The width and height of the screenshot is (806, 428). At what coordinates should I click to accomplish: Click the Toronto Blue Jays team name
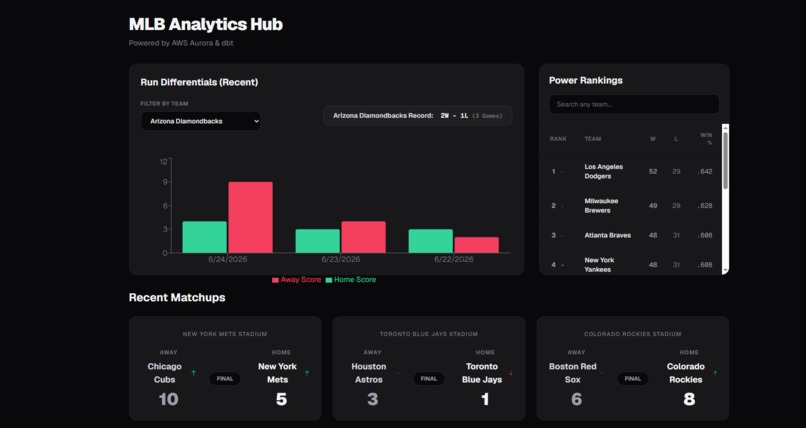[x=482, y=373]
